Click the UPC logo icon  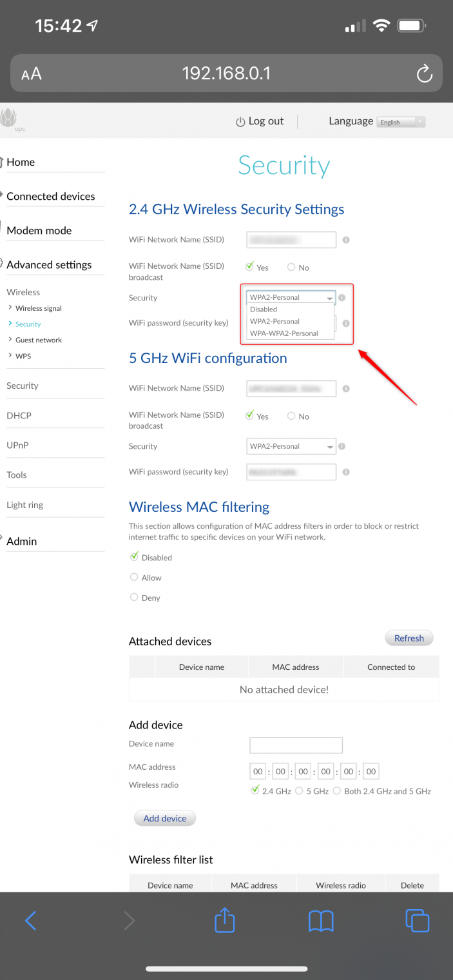8,119
